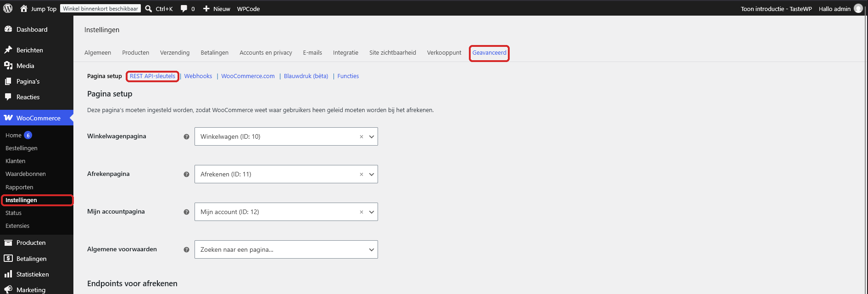Screen dimensions: 868x294
Task: Clear the Mijn account (ID: 12) selection
Action: tap(362, 212)
